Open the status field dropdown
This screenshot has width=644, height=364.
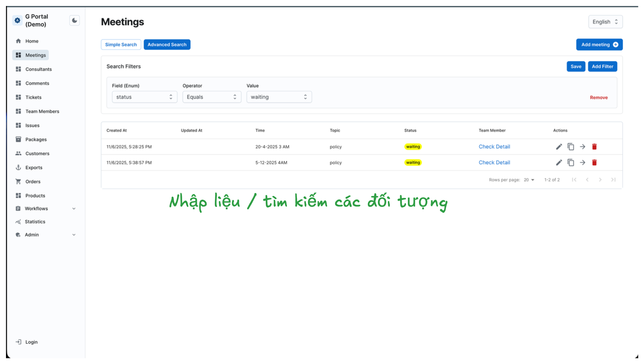[145, 97]
